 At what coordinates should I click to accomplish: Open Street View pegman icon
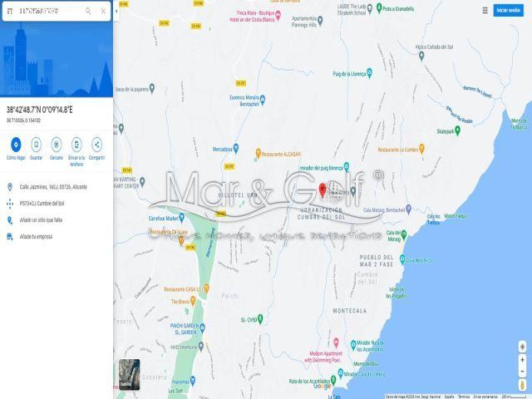click(x=523, y=385)
